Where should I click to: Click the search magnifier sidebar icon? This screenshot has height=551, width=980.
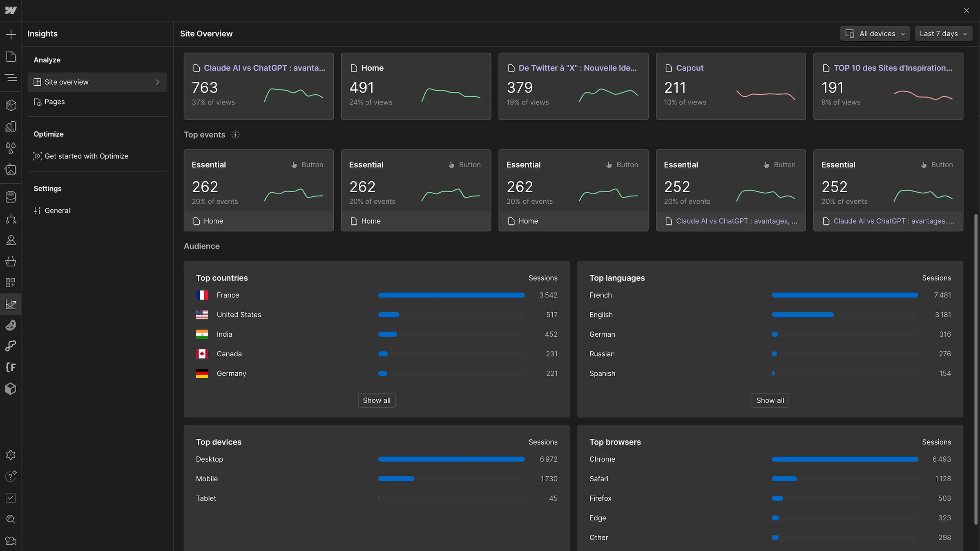click(x=11, y=519)
